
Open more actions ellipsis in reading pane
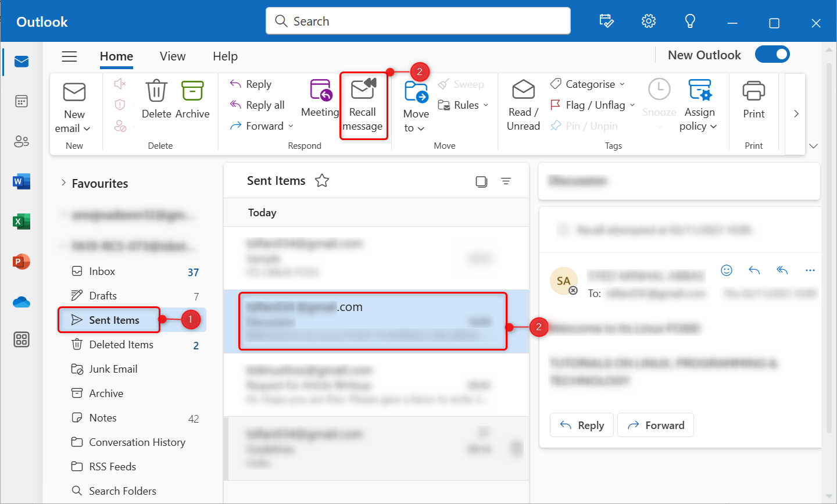tap(810, 270)
